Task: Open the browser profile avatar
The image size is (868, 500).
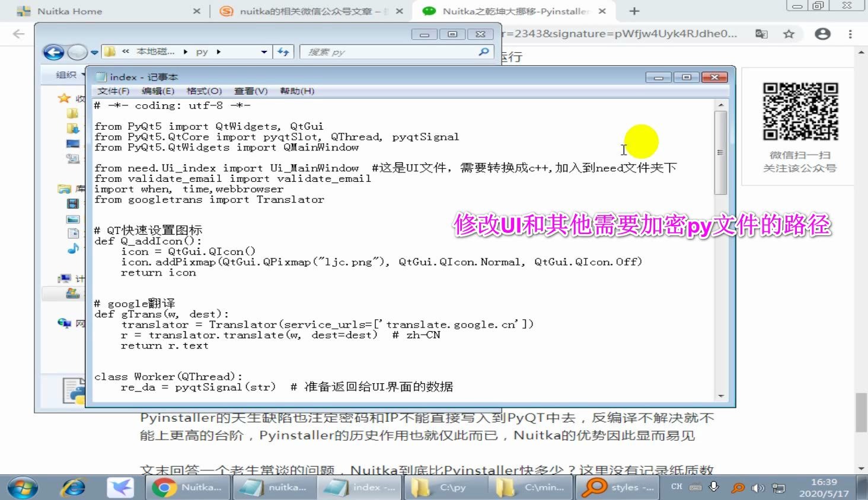Action: click(822, 34)
